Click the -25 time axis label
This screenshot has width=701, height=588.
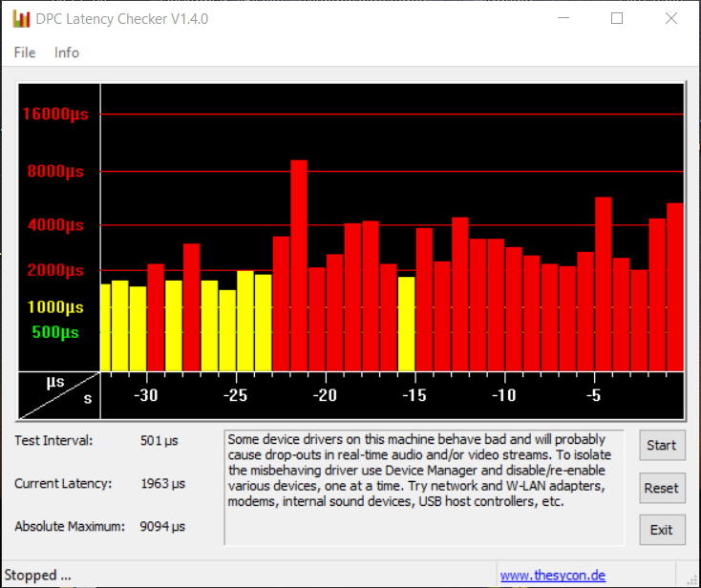(235, 395)
